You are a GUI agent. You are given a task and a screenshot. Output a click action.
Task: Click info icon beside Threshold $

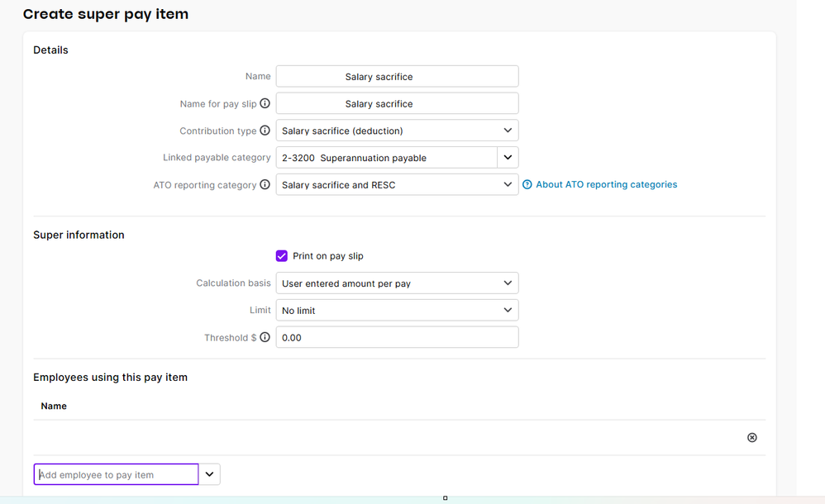click(265, 337)
